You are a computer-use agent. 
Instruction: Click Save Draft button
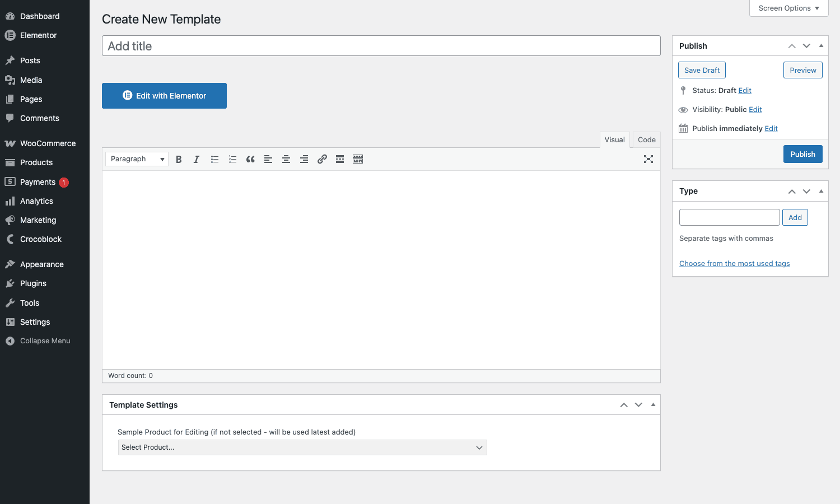click(x=702, y=70)
